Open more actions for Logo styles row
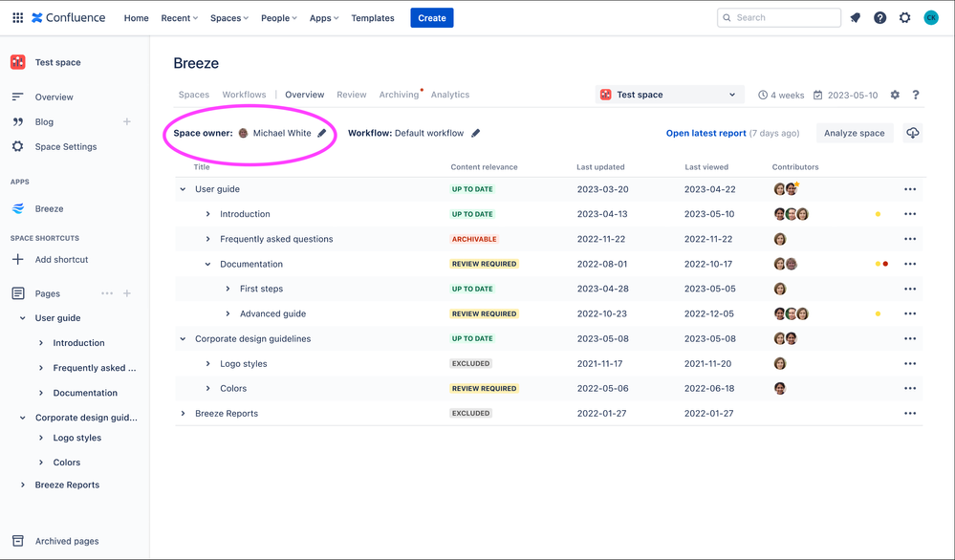Screen dimensions: 955x560 click(910, 364)
